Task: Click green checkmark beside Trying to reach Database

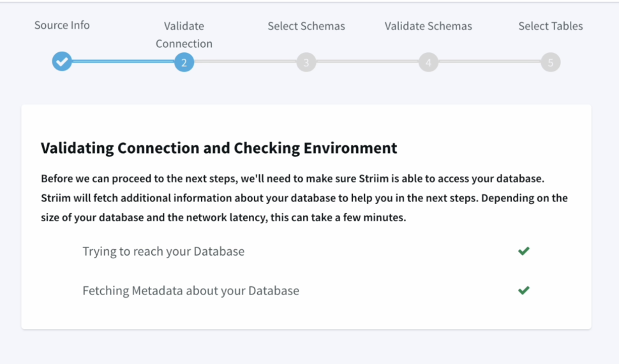Action: [524, 251]
